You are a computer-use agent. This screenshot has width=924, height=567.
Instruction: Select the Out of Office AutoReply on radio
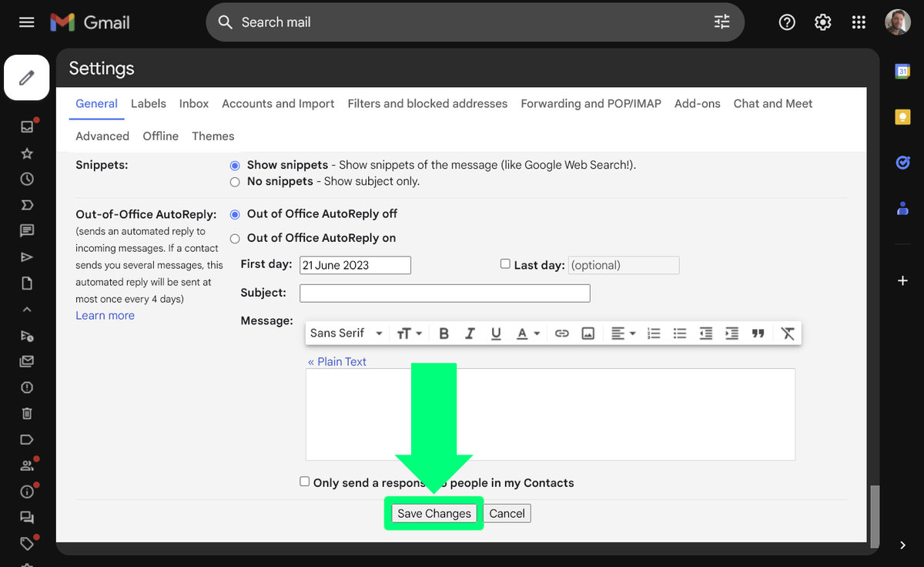(x=235, y=239)
